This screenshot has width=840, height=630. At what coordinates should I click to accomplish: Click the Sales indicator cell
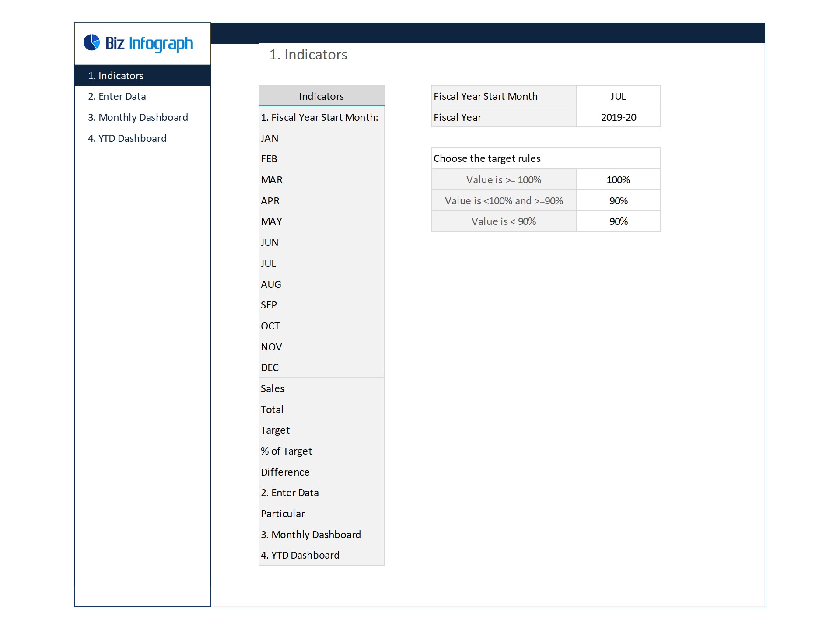coord(322,388)
